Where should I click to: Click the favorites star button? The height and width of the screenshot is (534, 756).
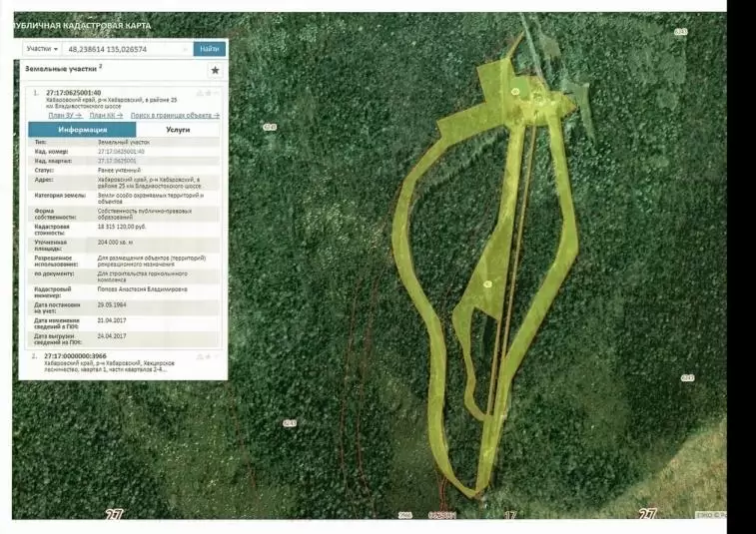point(214,70)
